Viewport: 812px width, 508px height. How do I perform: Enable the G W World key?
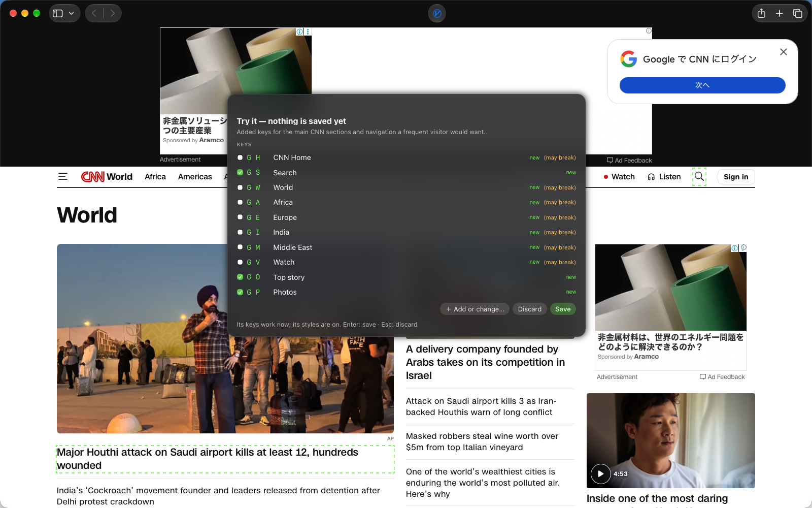point(240,187)
